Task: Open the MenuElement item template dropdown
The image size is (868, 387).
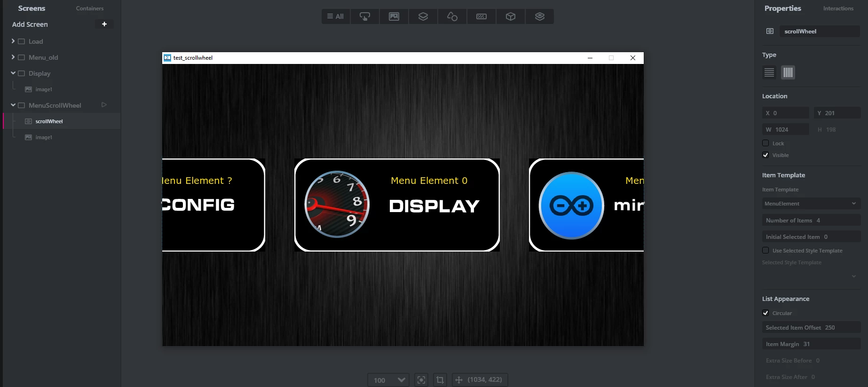Action: pos(811,204)
